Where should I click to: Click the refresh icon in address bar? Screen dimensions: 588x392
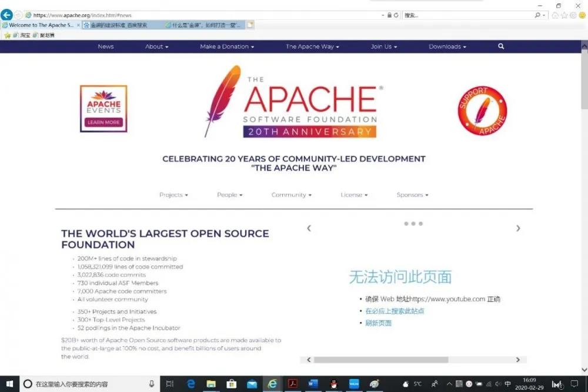396,15
